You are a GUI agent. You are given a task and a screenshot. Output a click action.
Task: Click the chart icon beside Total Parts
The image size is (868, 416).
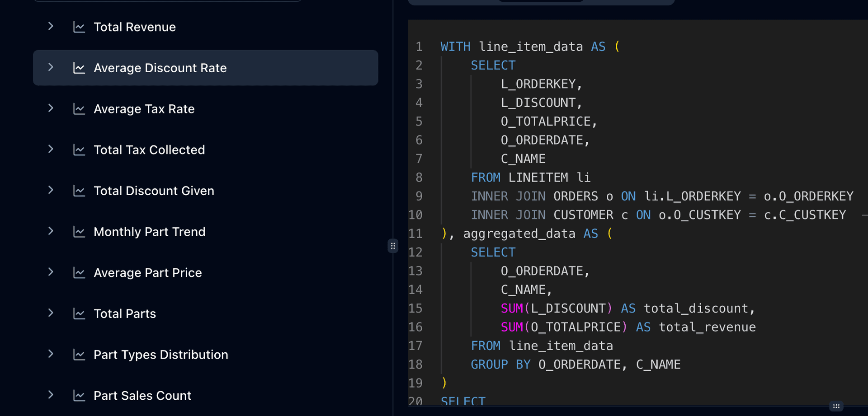click(x=79, y=314)
